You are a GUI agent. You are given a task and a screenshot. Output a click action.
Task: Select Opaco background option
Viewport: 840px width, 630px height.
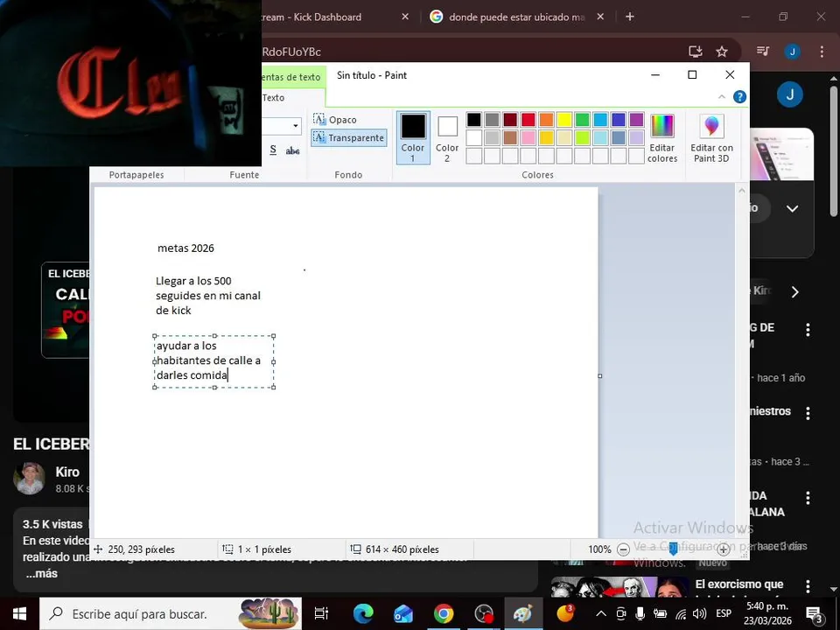(x=335, y=120)
